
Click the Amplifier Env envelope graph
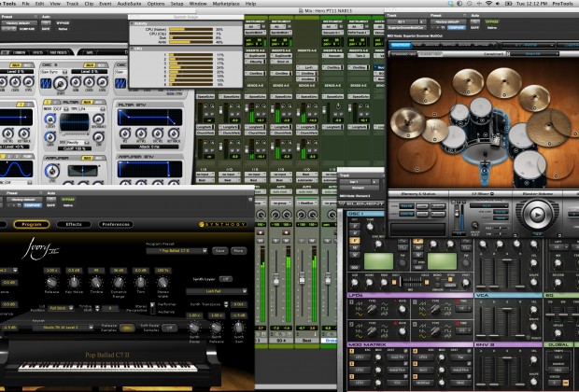point(149,170)
